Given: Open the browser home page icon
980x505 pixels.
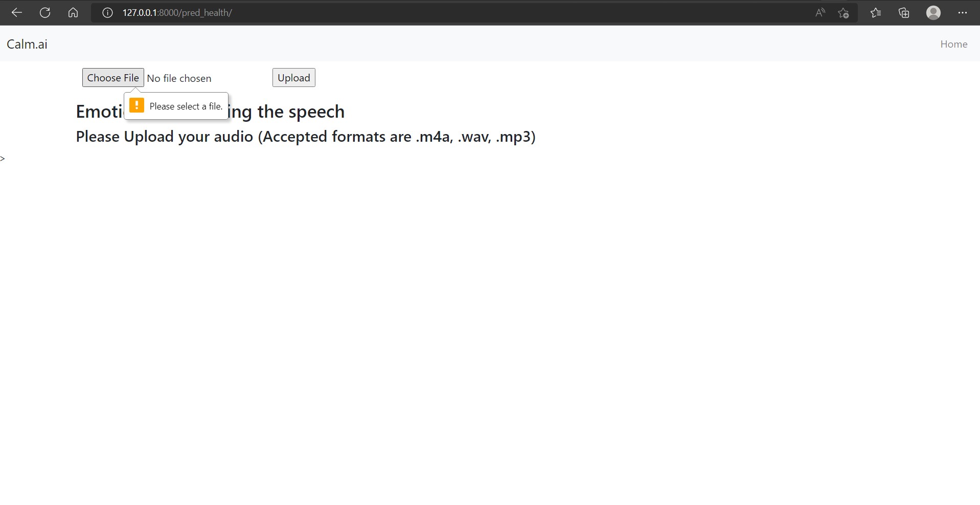Looking at the screenshot, I should (73, 13).
